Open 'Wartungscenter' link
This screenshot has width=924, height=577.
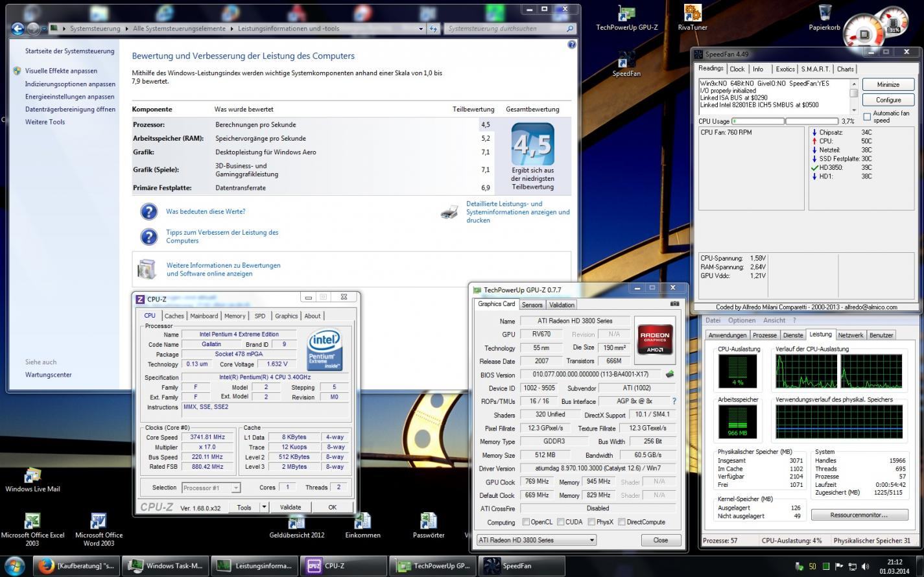click(48, 375)
